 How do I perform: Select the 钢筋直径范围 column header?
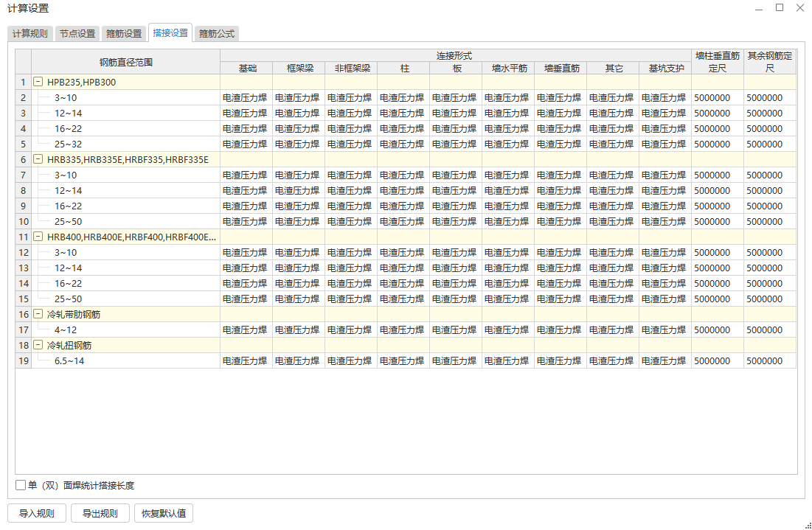point(126,62)
